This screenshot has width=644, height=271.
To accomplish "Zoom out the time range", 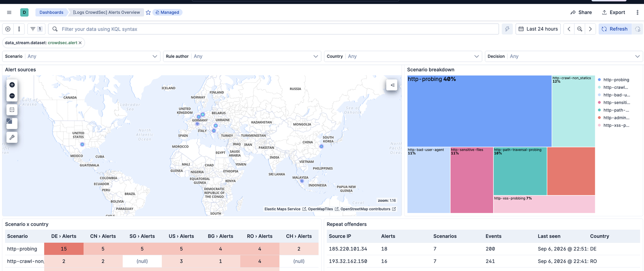I will (580, 29).
